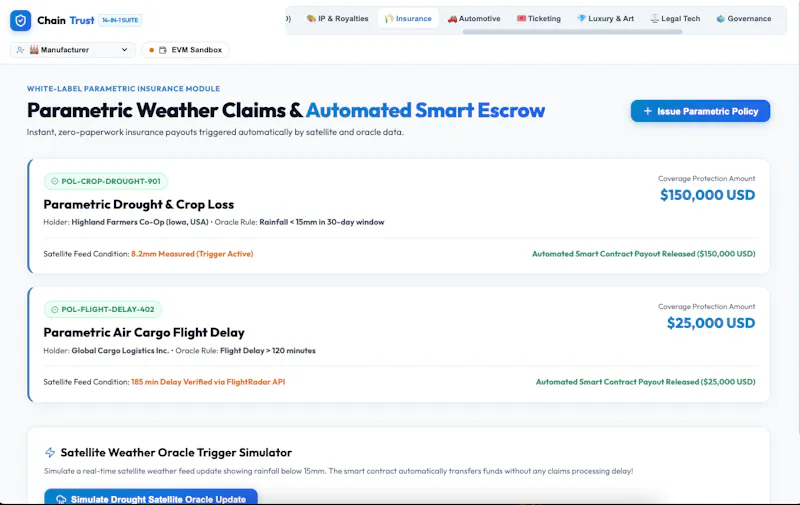Image resolution: width=800 pixels, height=505 pixels.
Task: Click the 14-IN-1 SUITE badge
Action: pos(120,20)
